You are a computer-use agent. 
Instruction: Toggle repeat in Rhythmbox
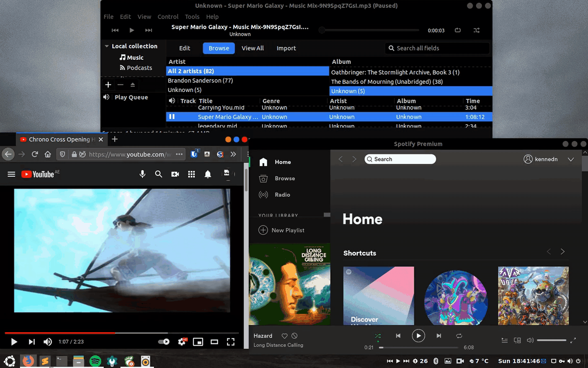point(457,30)
